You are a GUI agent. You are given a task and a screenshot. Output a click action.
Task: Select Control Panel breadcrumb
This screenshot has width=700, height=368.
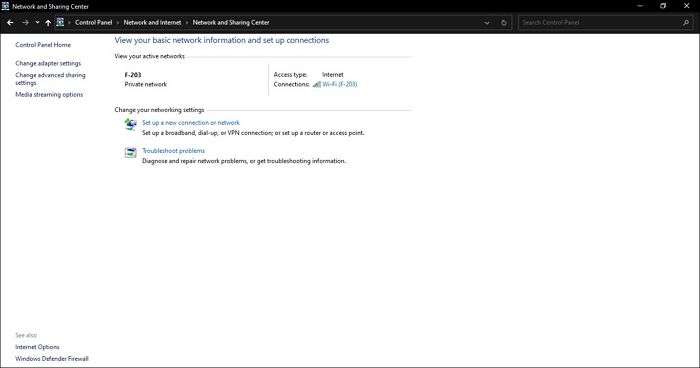(x=93, y=22)
